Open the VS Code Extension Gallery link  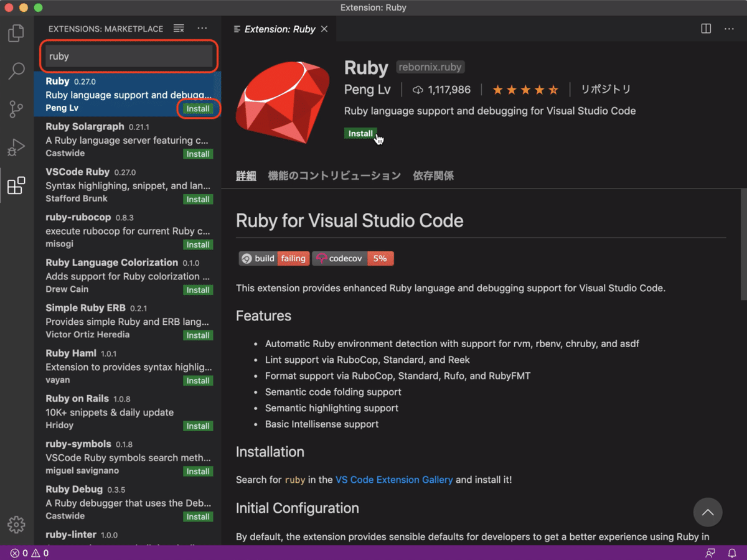tap(394, 480)
